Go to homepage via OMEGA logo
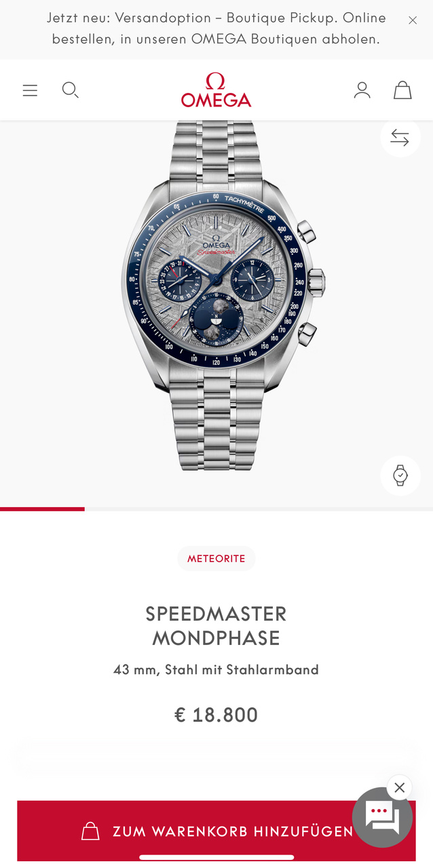This screenshot has height=868, width=433. point(216,90)
